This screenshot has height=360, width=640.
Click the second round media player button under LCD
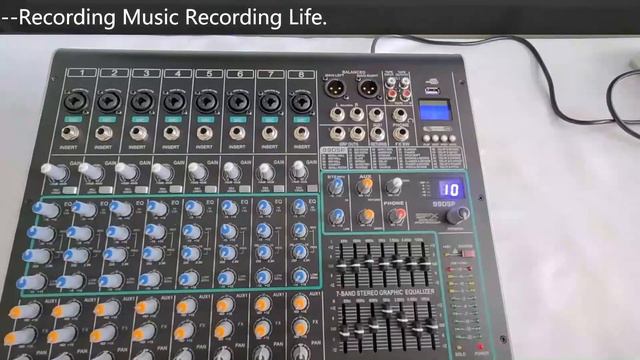435,138
